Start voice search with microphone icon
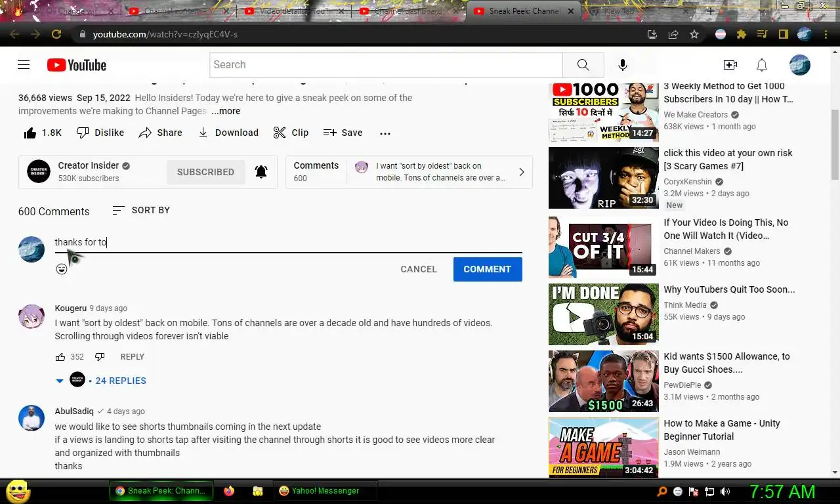 [623, 65]
